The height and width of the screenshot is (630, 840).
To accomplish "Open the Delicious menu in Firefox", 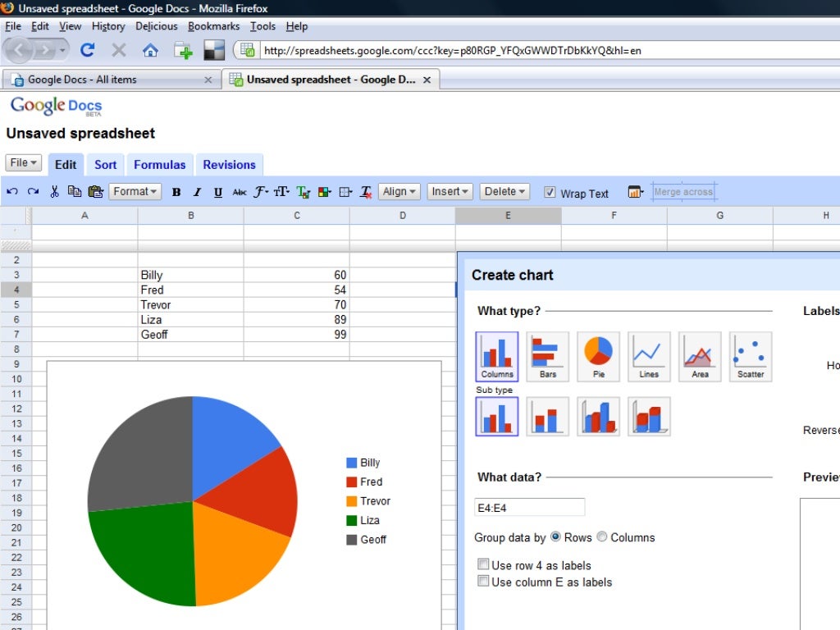I will (157, 26).
